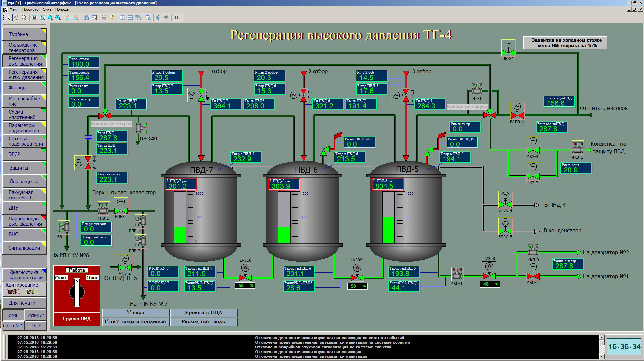Toggle the Группа ПВД rotary switch

[x=77, y=292]
